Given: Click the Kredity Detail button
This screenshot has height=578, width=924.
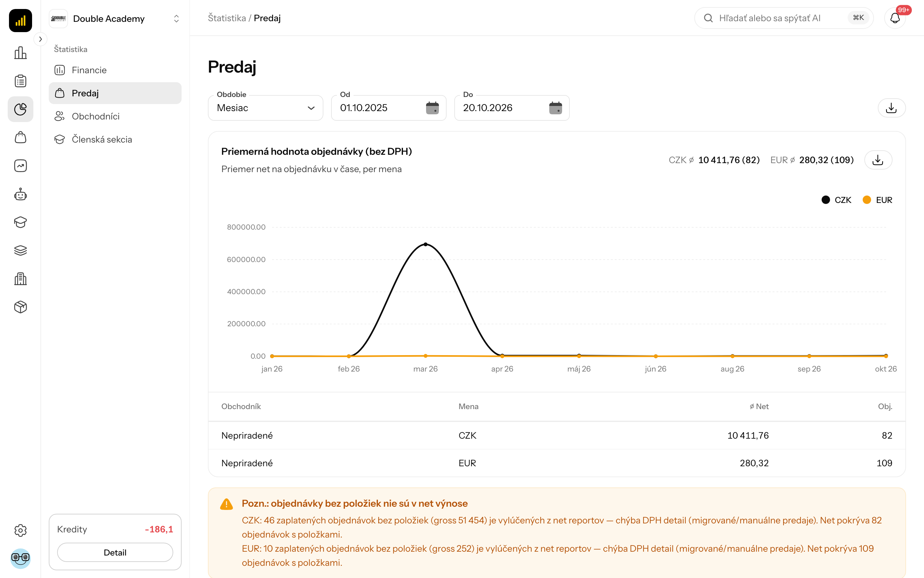Looking at the screenshot, I should (x=115, y=552).
